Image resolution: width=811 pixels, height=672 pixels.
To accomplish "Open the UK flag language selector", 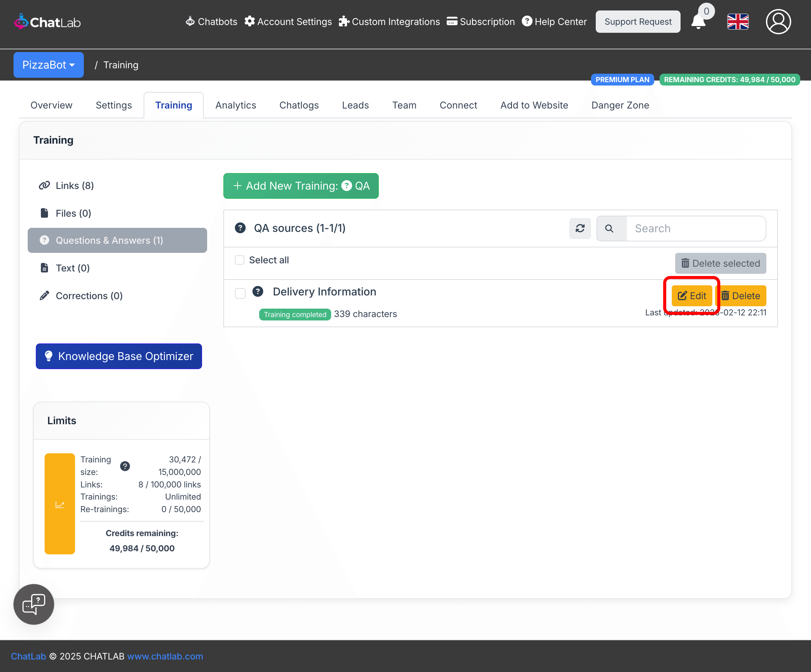I will click(x=737, y=22).
